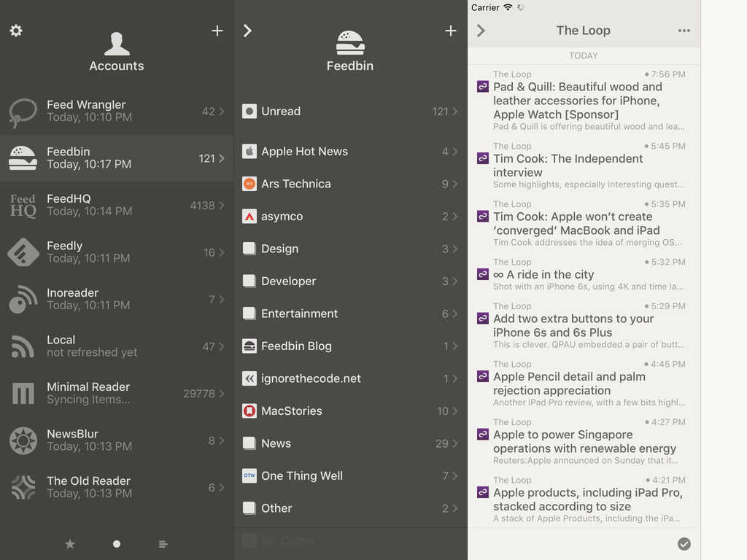Expand One Thing Well chevron
Screen dimensions: 747x560
tap(455, 475)
